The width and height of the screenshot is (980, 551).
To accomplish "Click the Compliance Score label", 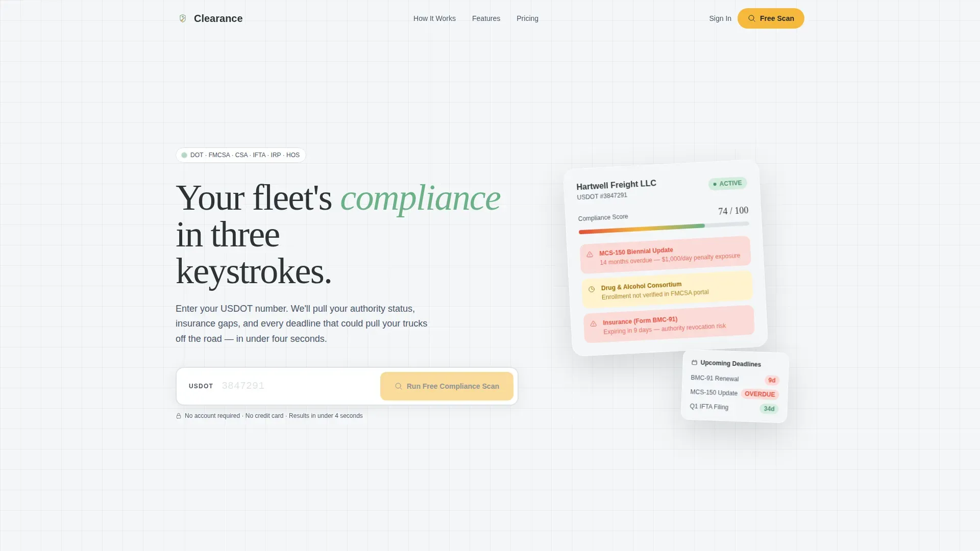I will tap(603, 217).
